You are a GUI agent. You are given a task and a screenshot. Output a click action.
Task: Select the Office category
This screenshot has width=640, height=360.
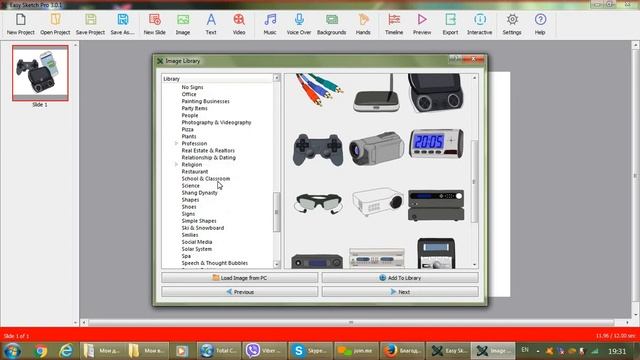189,94
